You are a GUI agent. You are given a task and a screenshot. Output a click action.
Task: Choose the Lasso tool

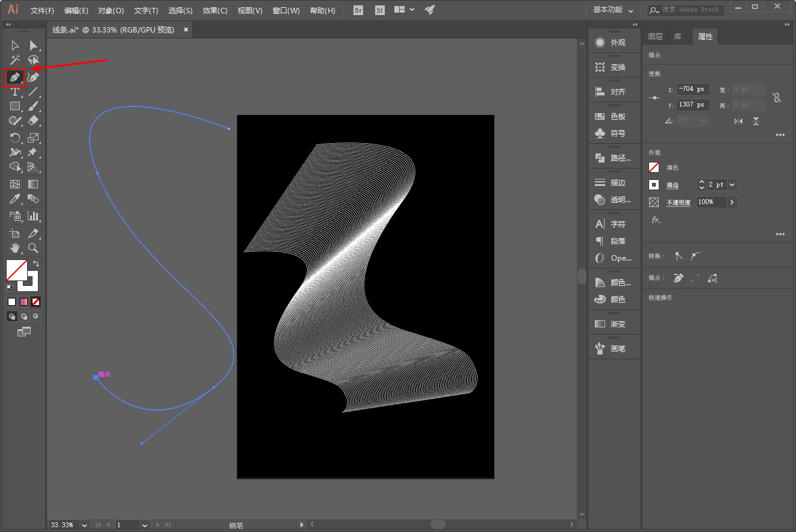(34, 61)
